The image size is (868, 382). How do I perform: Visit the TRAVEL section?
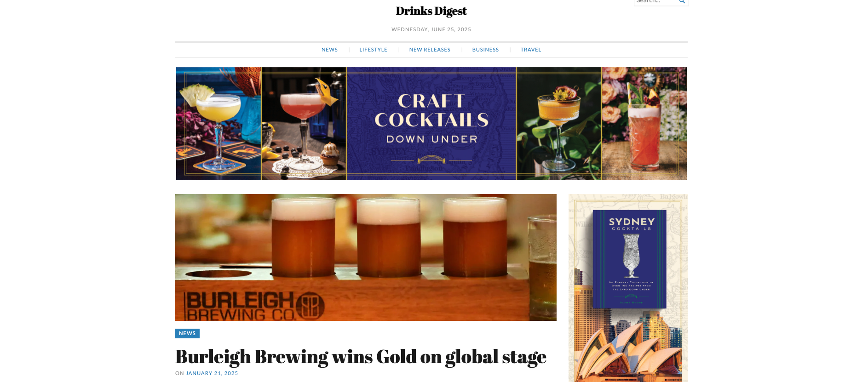[531, 50]
